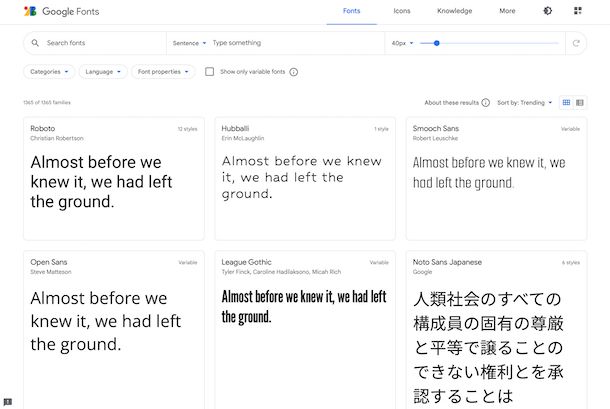
Task: Open the Noto Sans Japanese font card
Action: click(x=496, y=330)
